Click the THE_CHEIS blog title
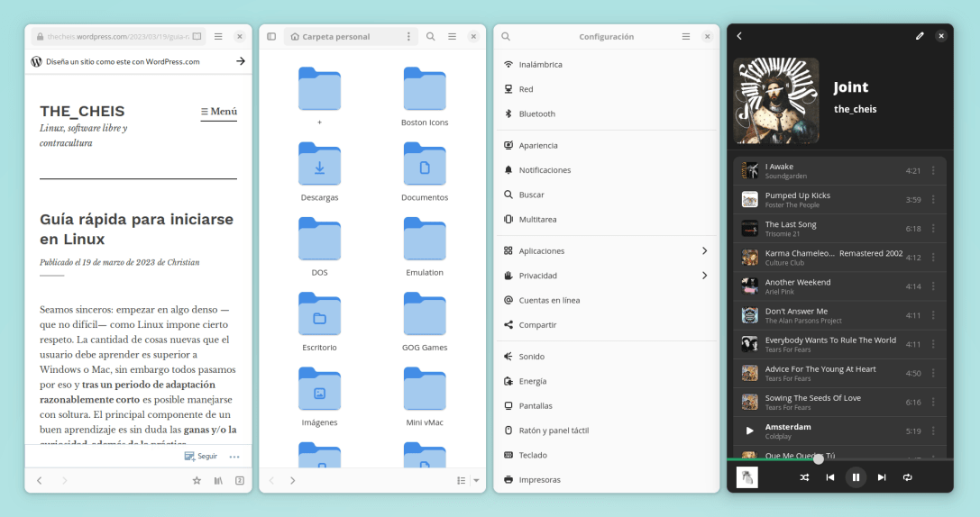 [83, 111]
